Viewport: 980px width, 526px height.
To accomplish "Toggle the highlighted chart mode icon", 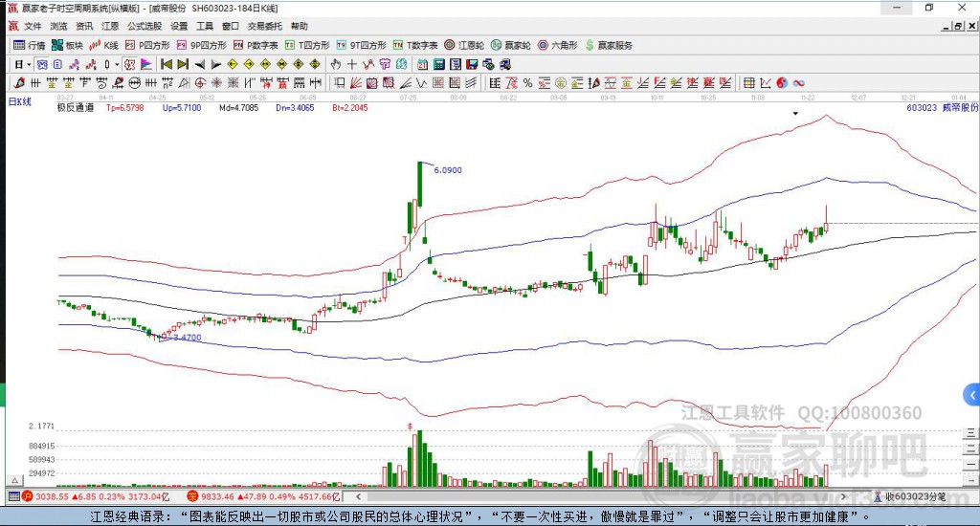I will click(x=41, y=64).
